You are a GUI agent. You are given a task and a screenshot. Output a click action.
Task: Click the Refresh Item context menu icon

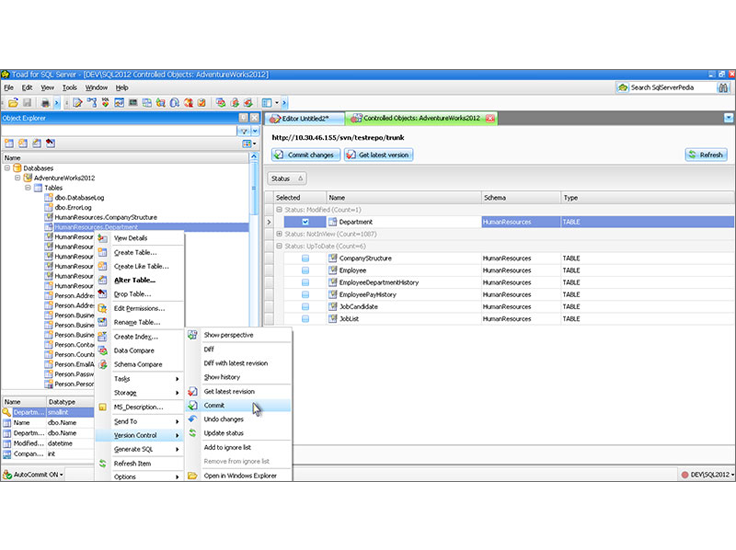pos(102,463)
